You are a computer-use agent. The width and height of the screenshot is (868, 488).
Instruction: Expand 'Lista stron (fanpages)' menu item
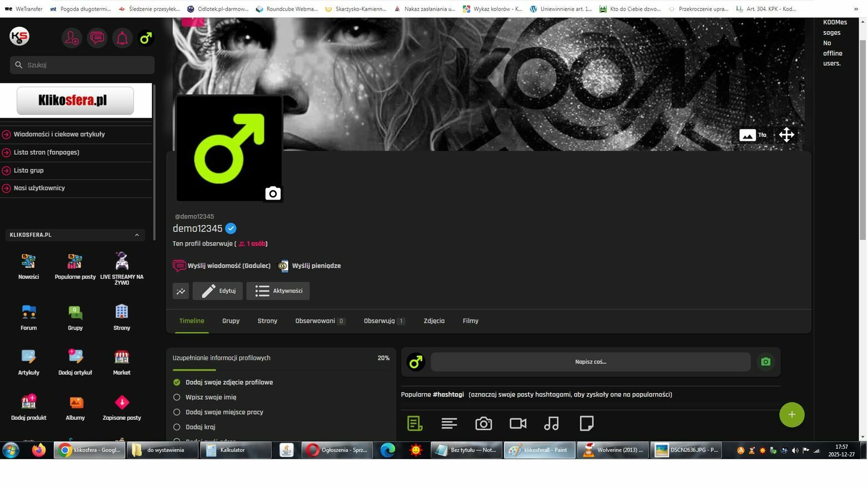point(47,152)
